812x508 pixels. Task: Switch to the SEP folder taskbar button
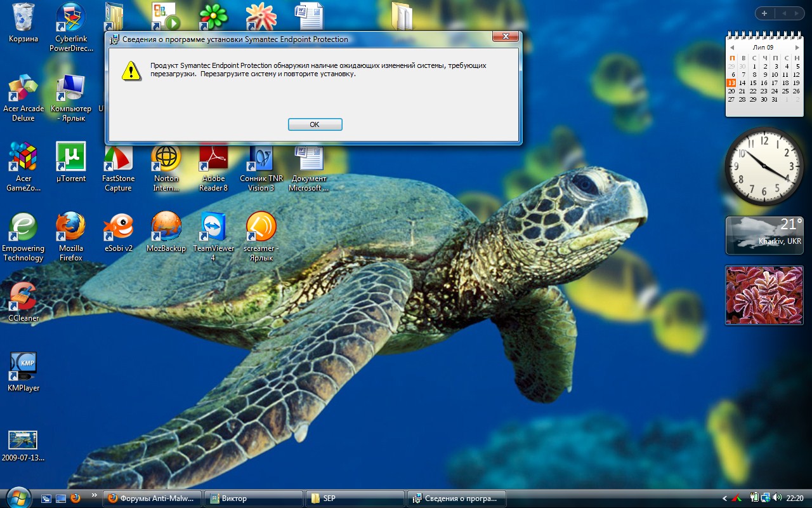pos(355,498)
